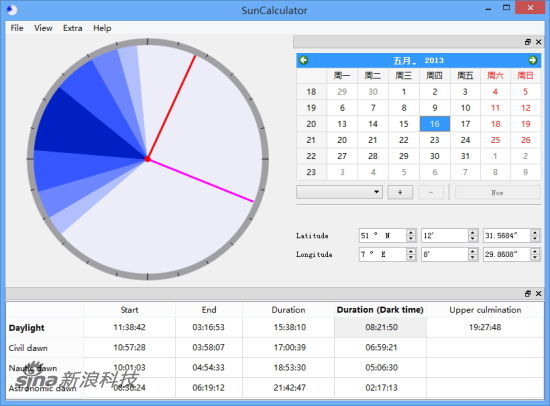Step the Latitude degrees spinner

[411, 235]
